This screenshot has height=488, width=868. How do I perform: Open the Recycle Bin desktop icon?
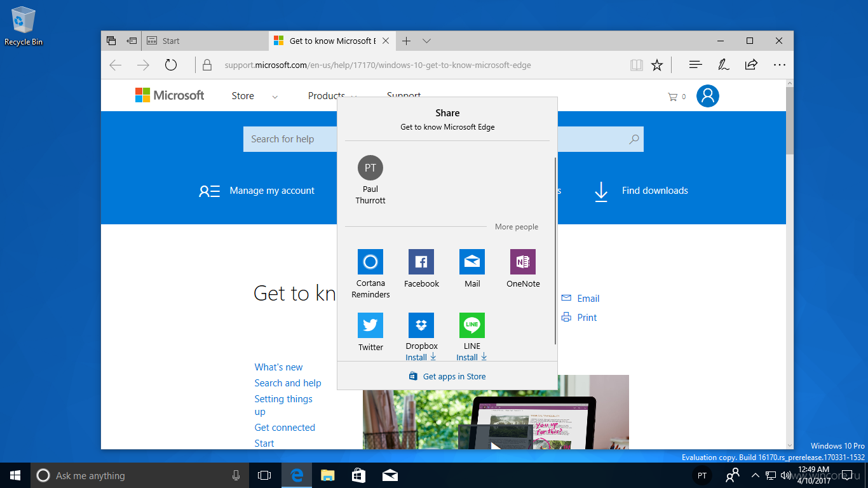pos(24,26)
